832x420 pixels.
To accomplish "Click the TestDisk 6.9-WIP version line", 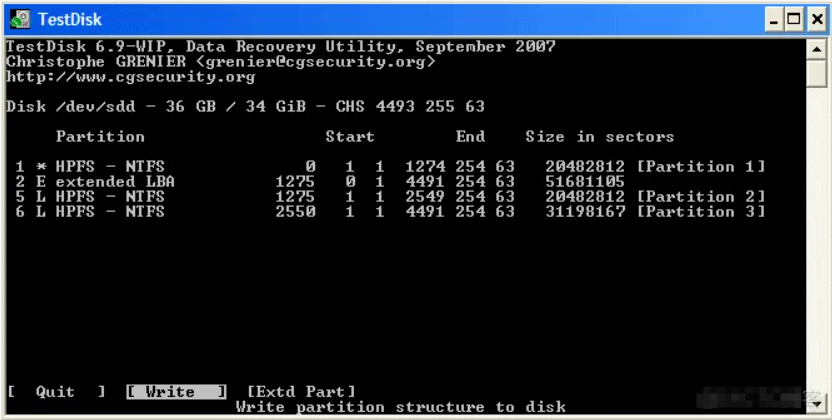I will click(x=281, y=47).
